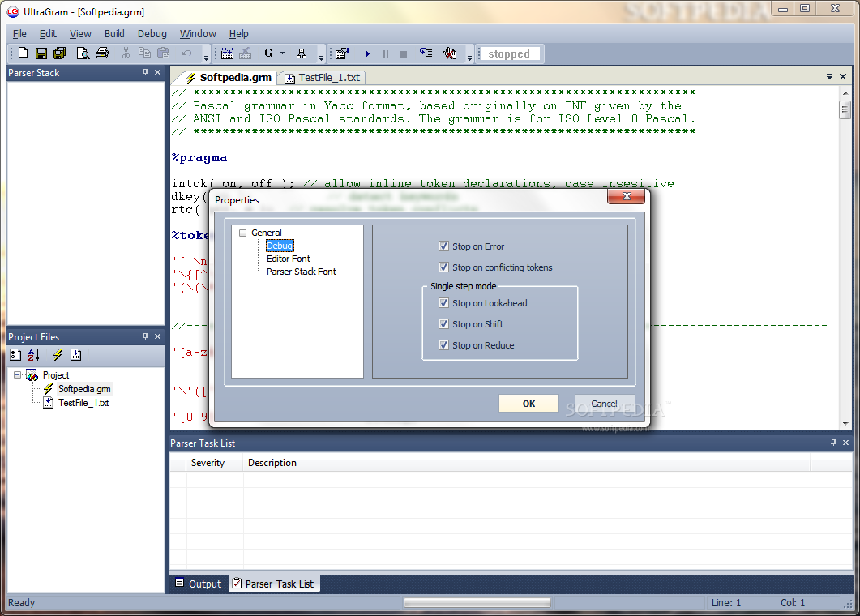Click the Stop debug square icon
The height and width of the screenshot is (616, 860).
click(x=404, y=53)
